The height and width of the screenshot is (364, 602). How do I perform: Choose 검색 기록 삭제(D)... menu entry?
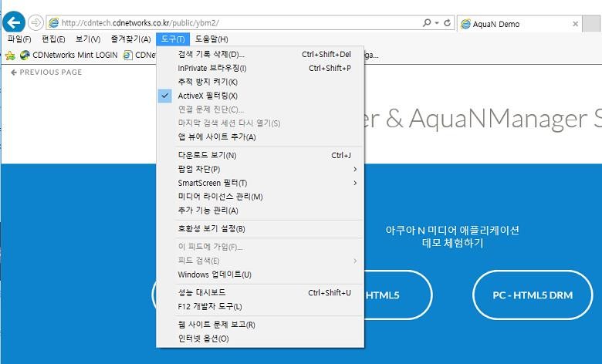pos(260,55)
